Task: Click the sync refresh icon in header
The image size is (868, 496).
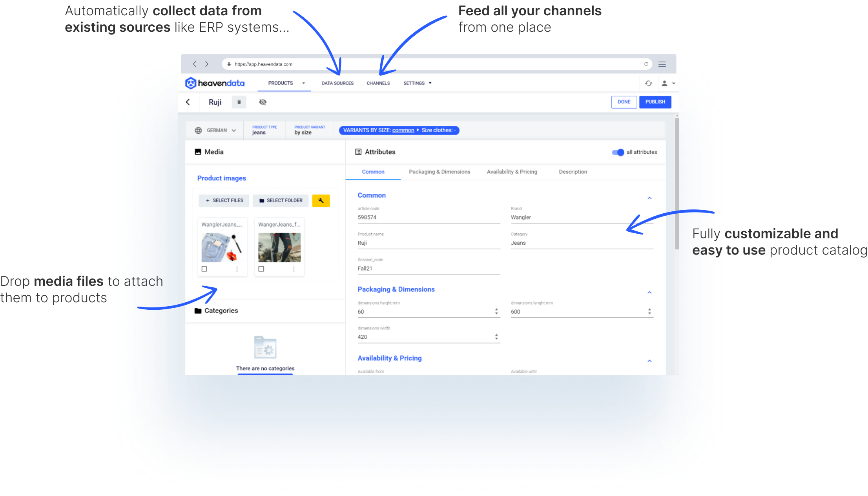Action: click(648, 83)
